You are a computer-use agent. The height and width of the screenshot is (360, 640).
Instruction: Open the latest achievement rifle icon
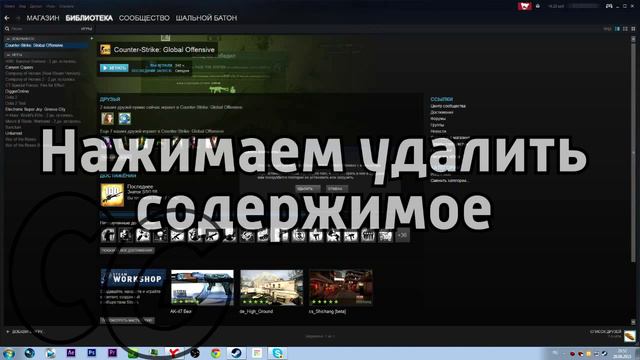pyautogui.click(x=112, y=195)
